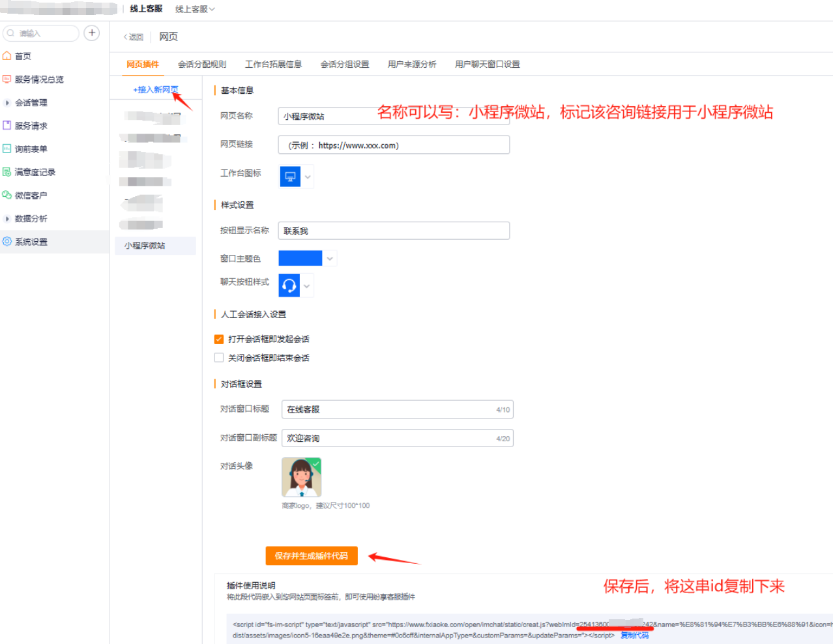This screenshot has width=833, height=644.
Task: Click bold 线上客服 header label
Action: (146, 8)
